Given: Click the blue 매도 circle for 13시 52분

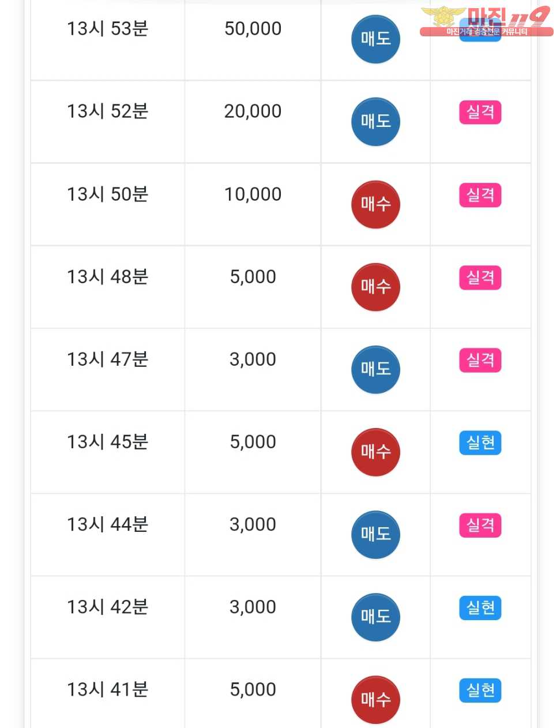Looking at the screenshot, I should coord(375,122).
